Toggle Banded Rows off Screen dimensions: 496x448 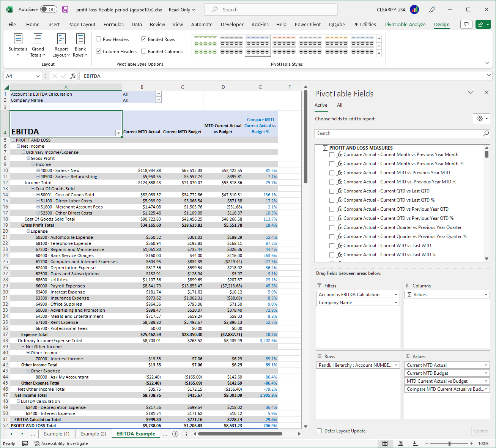click(143, 39)
